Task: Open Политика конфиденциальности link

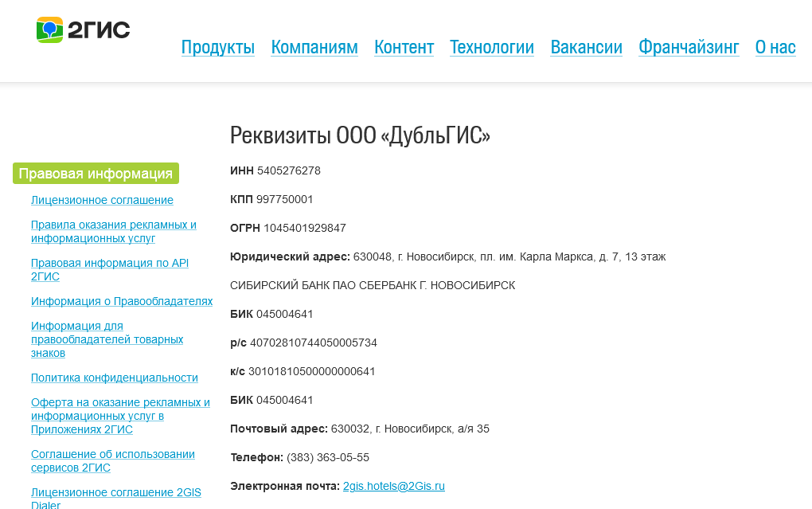Action: point(115,378)
